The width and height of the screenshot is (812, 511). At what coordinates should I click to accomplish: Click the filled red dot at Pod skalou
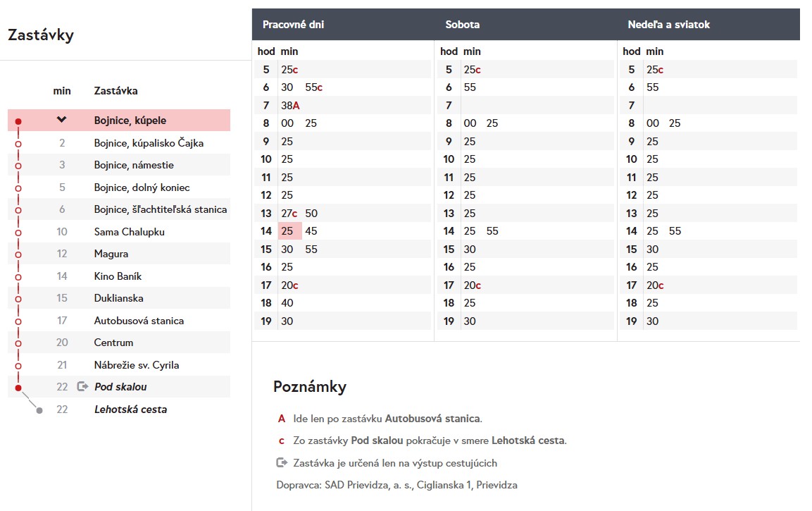tap(18, 387)
